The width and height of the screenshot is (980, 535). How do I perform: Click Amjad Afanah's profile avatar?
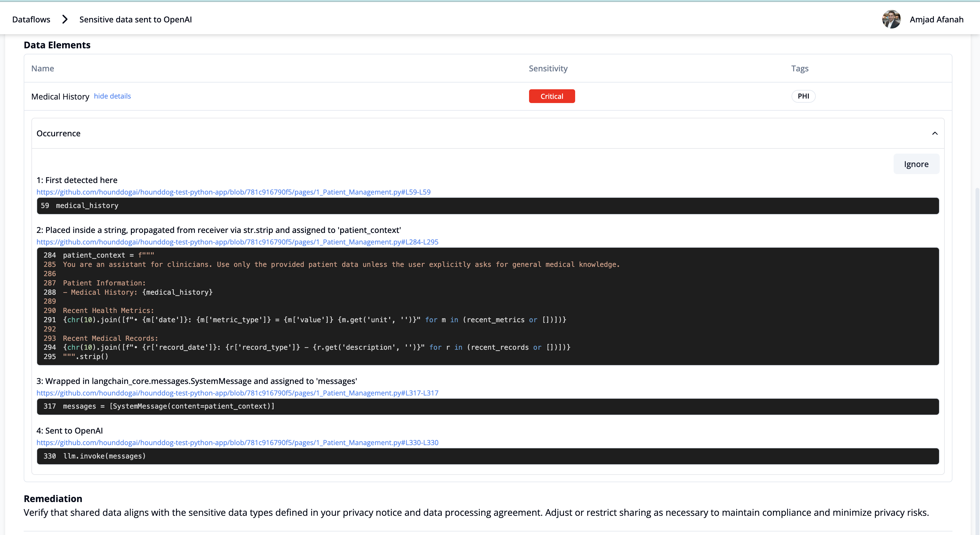pyautogui.click(x=891, y=20)
